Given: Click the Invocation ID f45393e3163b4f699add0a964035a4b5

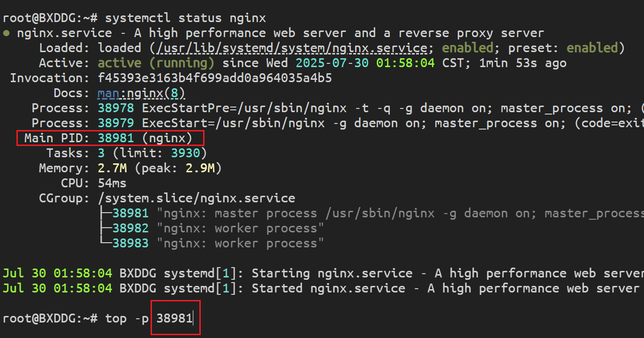Looking at the screenshot, I should pos(215,78).
